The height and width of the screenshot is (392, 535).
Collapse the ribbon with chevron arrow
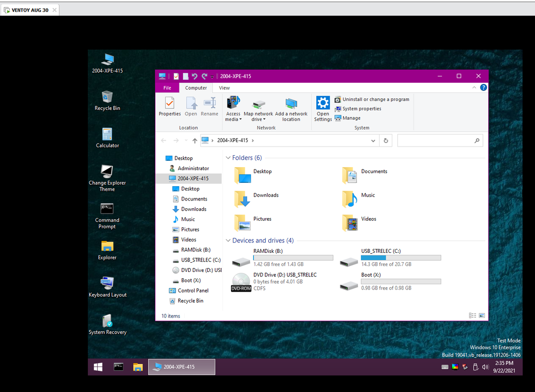tap(474, 88)
